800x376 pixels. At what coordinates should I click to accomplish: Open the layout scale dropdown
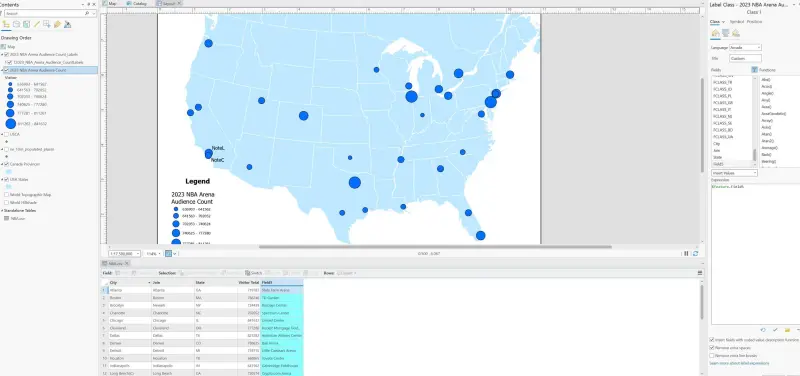coord(124,254)
